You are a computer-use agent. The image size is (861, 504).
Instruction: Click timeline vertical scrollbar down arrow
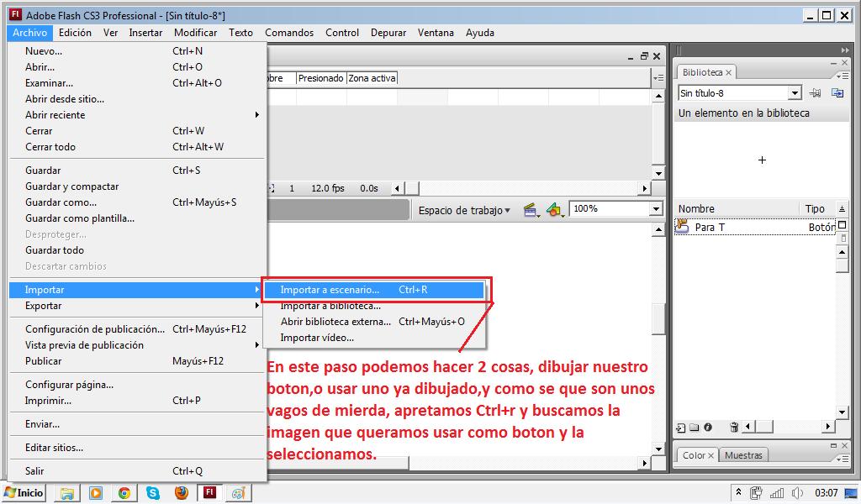point(658,173)
